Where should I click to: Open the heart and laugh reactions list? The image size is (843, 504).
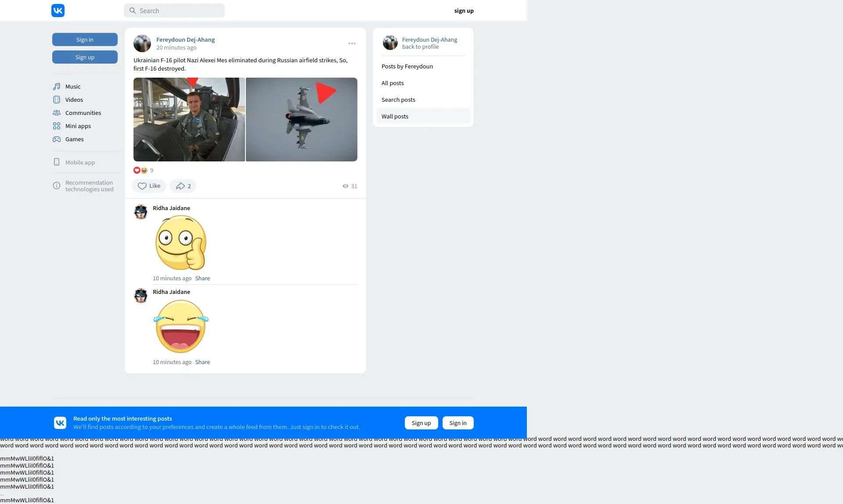(140, 170)
